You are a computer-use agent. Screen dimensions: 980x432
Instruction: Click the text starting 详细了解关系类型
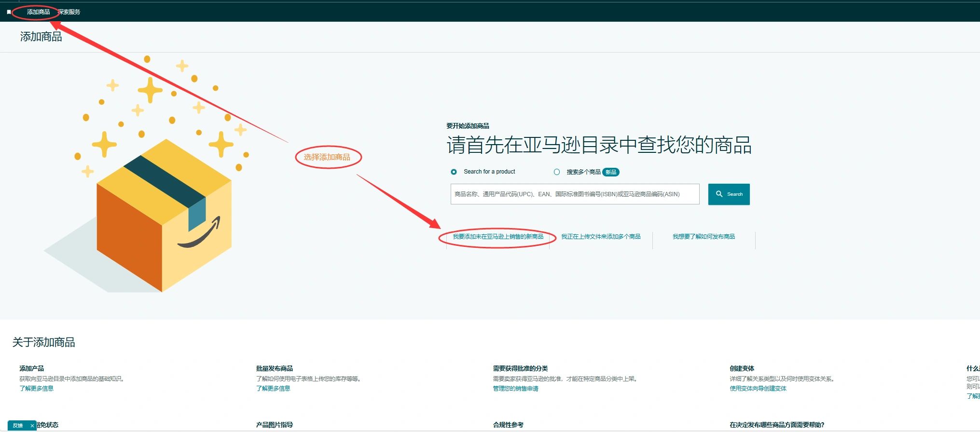tap(783, 379)
